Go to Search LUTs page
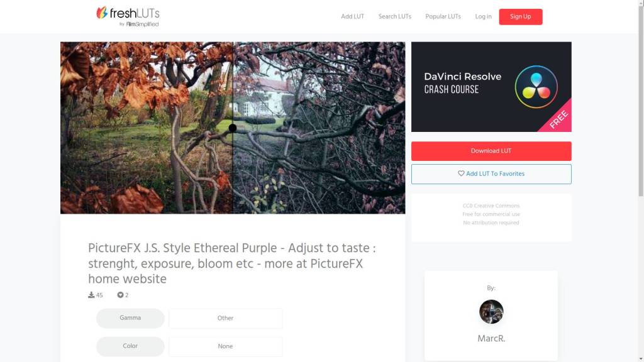 pos(395,16)
